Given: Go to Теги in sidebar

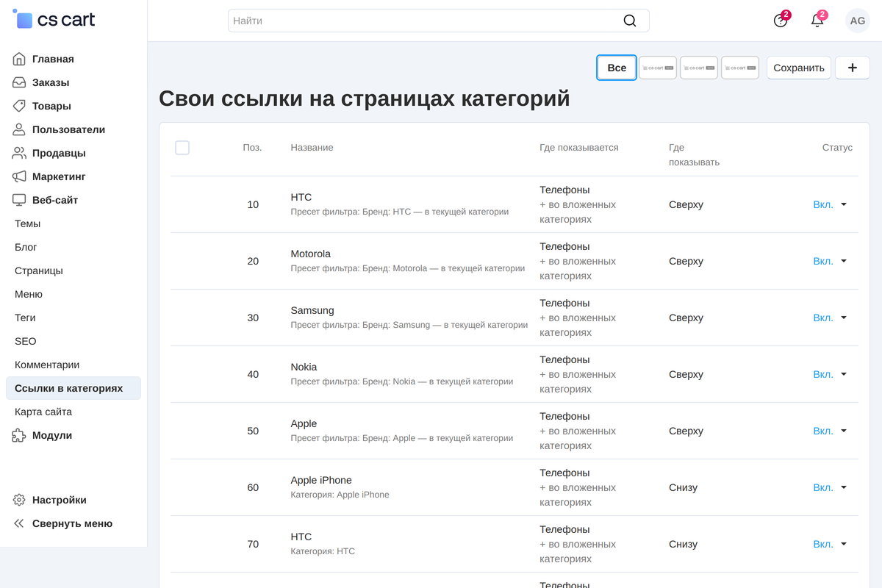Looking at the screenshot, I should pyautogui.click(x=25, y=318).
